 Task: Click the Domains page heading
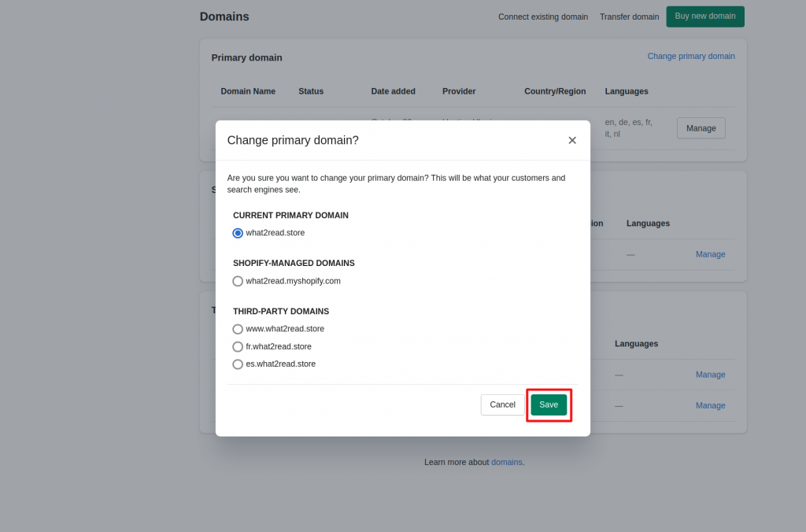pyautogui.click(x=224, y=17)
